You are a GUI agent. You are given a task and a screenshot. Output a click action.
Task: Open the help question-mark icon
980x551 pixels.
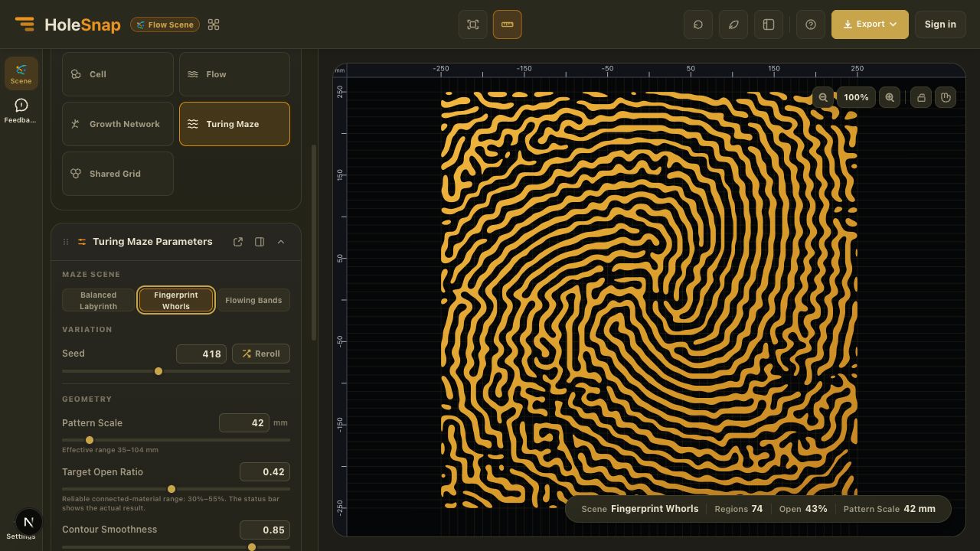point(811,24)
